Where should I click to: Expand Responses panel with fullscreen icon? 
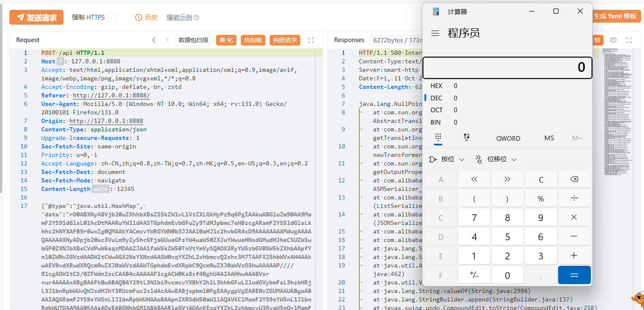point(629,40)
